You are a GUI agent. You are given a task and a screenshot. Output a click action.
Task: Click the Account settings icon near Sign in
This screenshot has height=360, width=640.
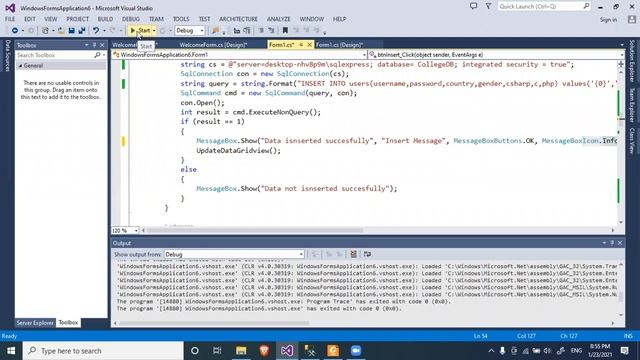632,19
